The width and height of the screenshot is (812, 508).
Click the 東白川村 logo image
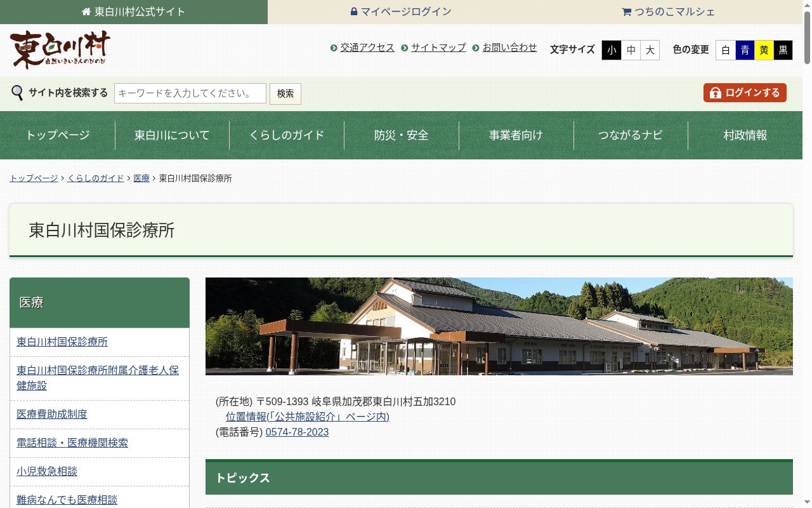tap(60, 50)
